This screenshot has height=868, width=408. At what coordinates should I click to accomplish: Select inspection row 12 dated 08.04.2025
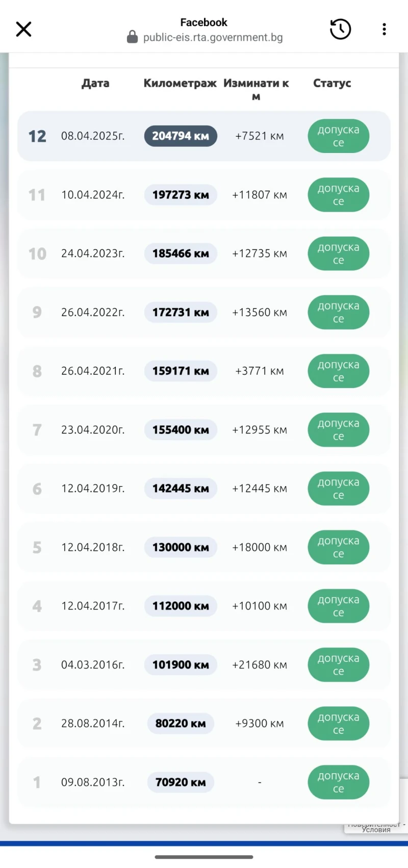(92, 136)
